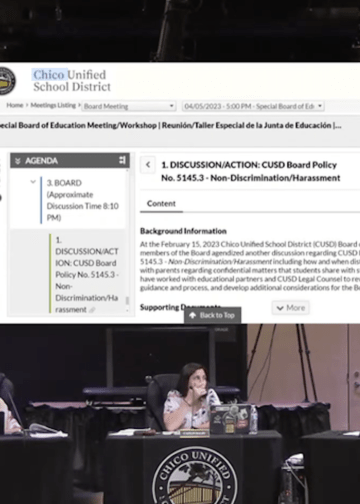Image resolution: width=360 pixels, height=504 pixels.
Task: Open the Board Meeting dropdown
Action: [129, 106]
